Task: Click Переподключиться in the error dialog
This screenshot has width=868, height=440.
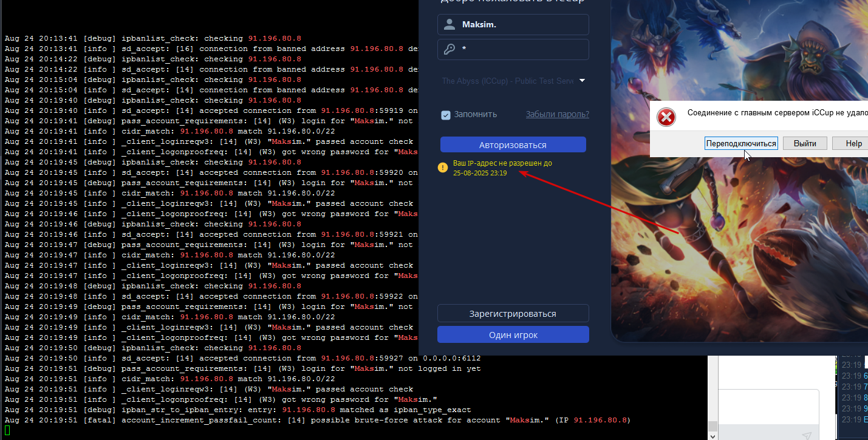Action: (741, 144)
